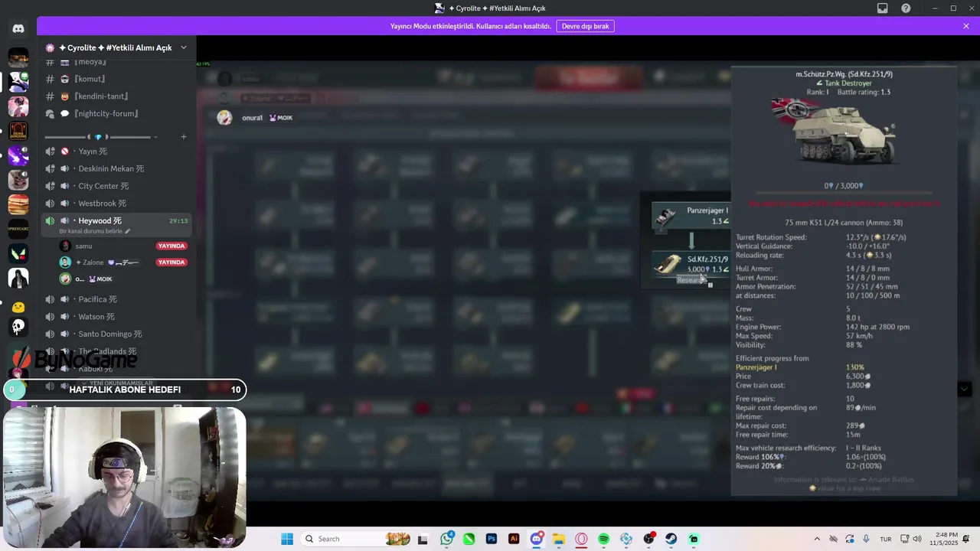980x551 pixels.
Task: Click YAYINDA badge next to Zaione
Action: [x=171, y=262]
